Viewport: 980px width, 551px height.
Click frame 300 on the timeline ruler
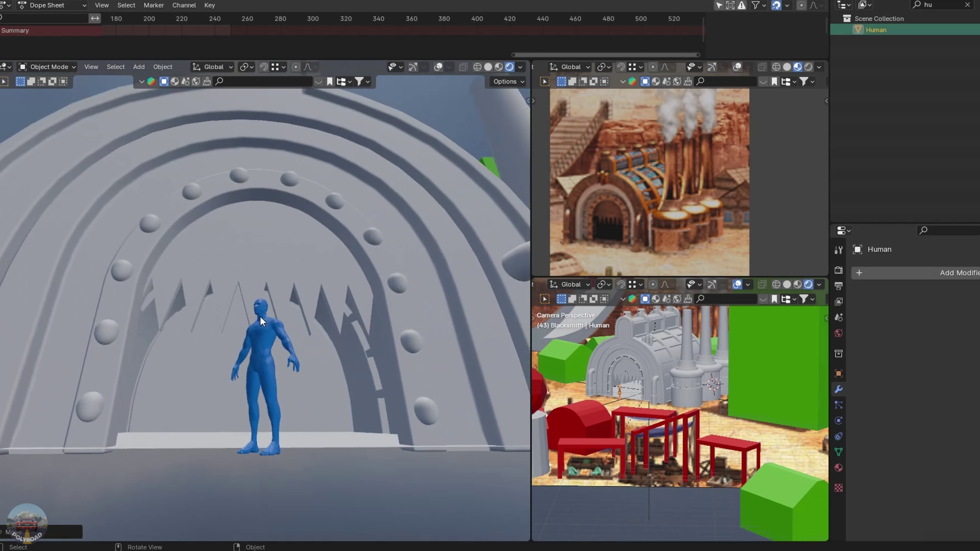[x=313, y=18]
